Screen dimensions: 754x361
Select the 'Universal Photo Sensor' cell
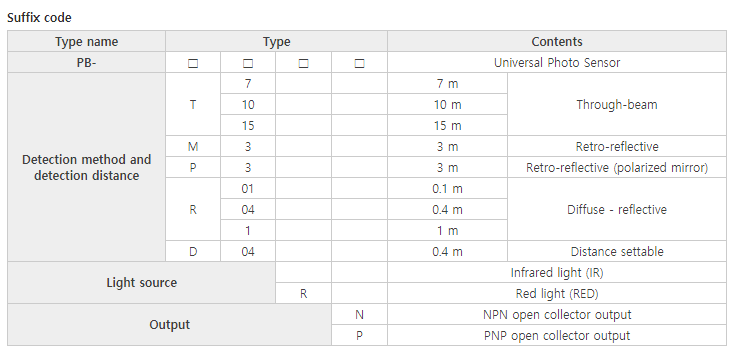pos(557,62)
